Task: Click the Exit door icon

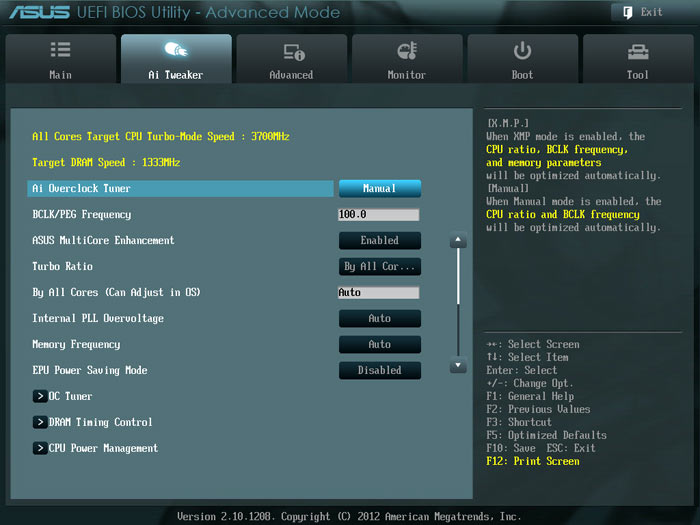Action: [627, 12]
